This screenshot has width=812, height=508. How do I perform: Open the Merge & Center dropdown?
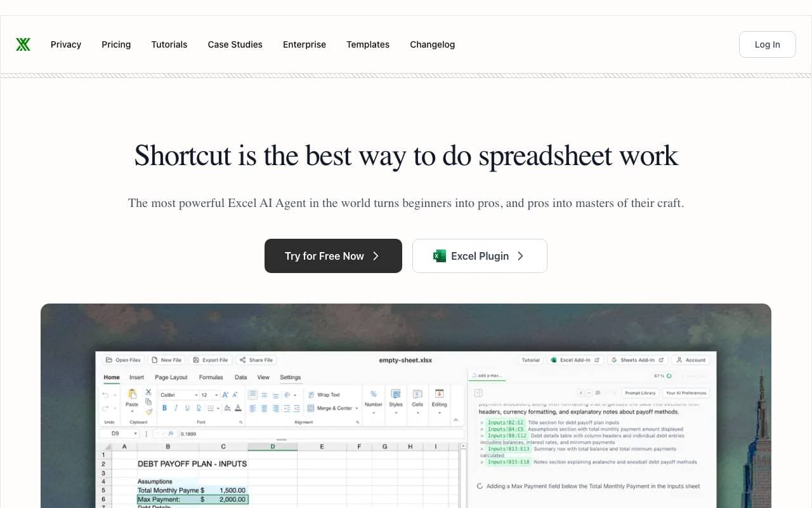tap(333, 408)
